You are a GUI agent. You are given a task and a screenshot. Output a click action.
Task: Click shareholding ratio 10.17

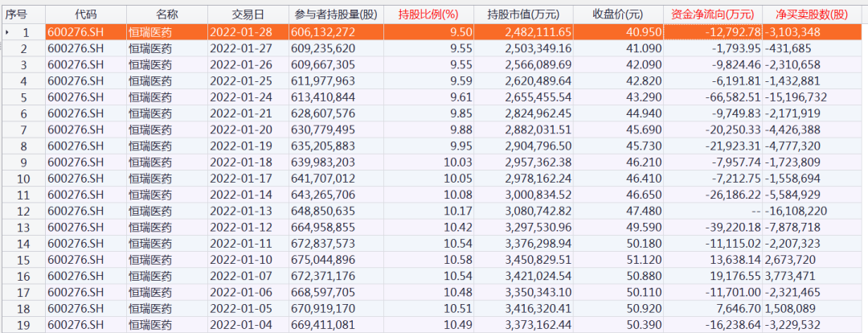[458, 211]
